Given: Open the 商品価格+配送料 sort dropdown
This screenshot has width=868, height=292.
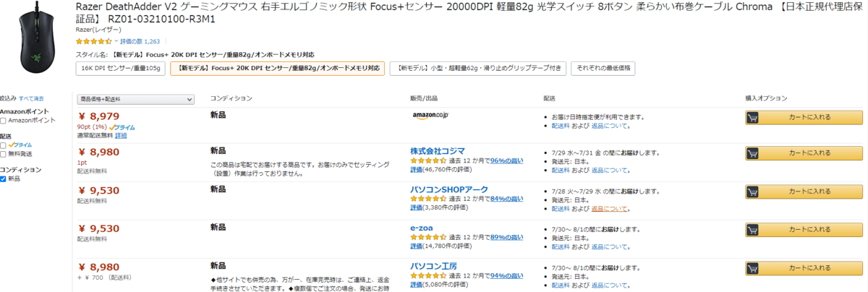Looking at the screenshot, I should point(136,98).
